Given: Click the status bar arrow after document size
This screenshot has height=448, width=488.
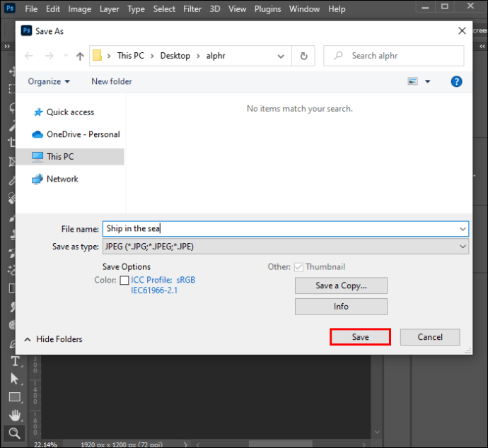Looking at the screenshot, I should (185, 444).
